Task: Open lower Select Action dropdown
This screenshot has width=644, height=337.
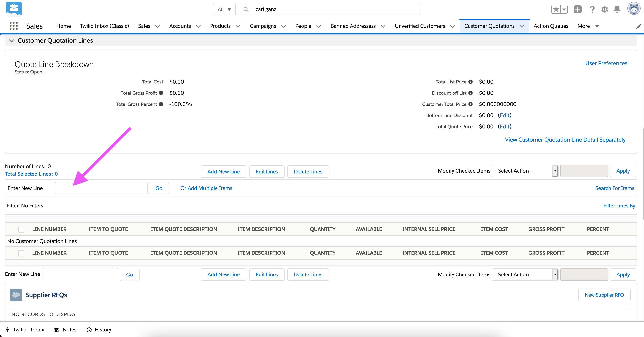Action: 525,275
